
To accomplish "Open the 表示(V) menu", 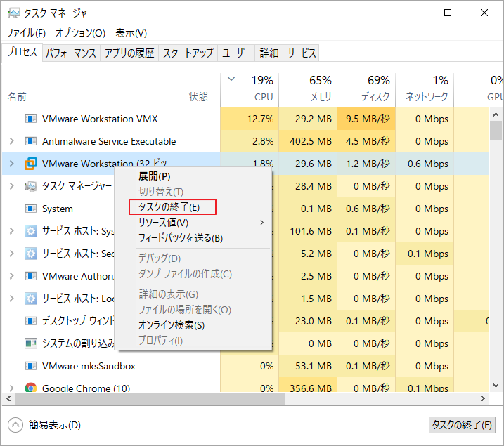I will coord(131,33).
